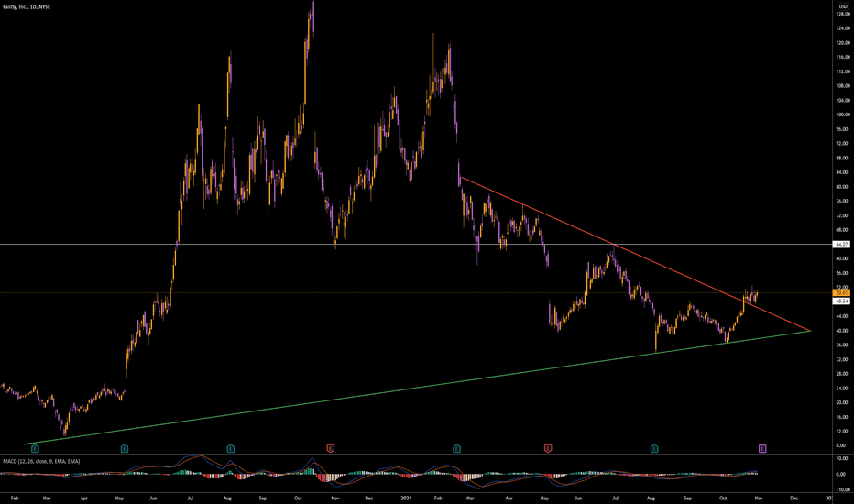Click the USD currency label on the price axis
854x504 pixels.
[843, 6]
